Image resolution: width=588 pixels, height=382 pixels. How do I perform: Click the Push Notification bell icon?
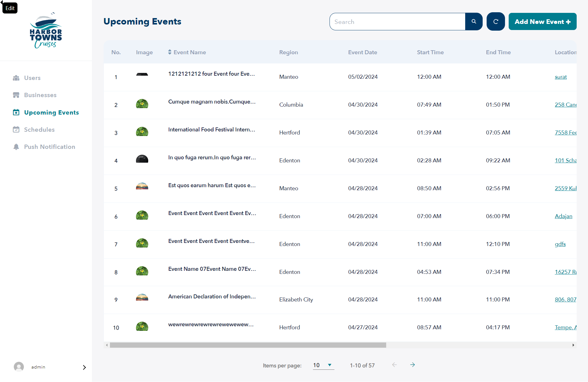16,147
